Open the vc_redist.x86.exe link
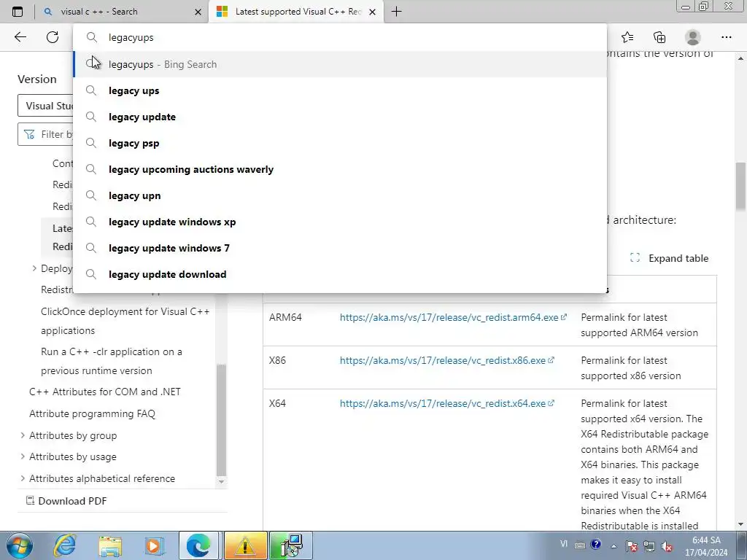The width and height of the screenshot is (747, 560). tap(446, 360)
